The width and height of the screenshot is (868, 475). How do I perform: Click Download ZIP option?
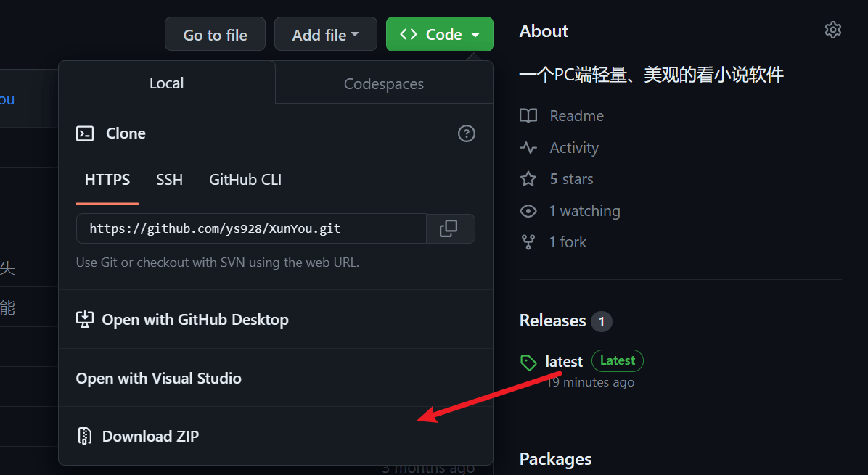[x=276, y=436]
